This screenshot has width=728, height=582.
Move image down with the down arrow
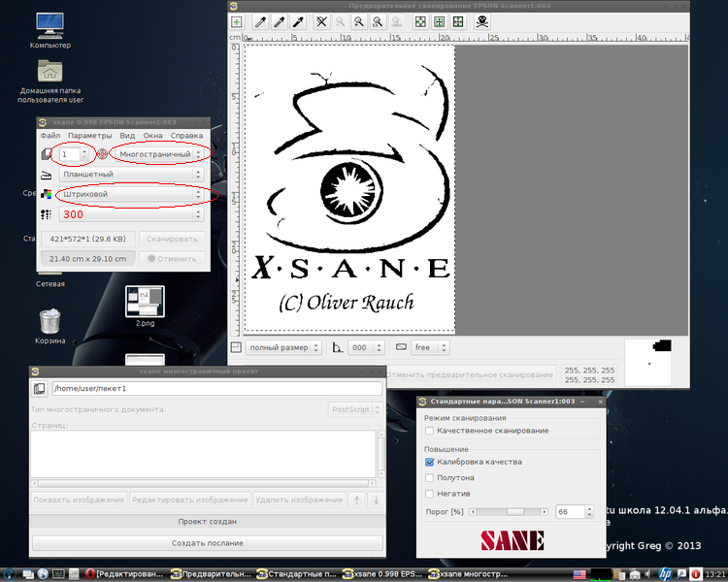(x=376, y=500)
